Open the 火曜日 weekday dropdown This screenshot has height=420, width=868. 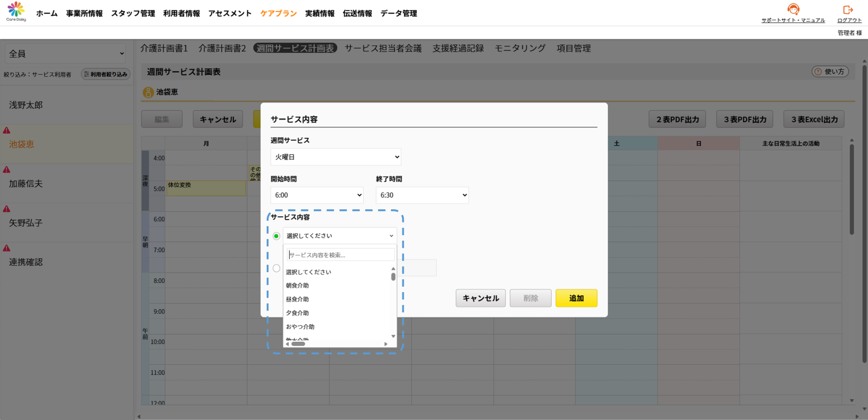click(335, 157)
